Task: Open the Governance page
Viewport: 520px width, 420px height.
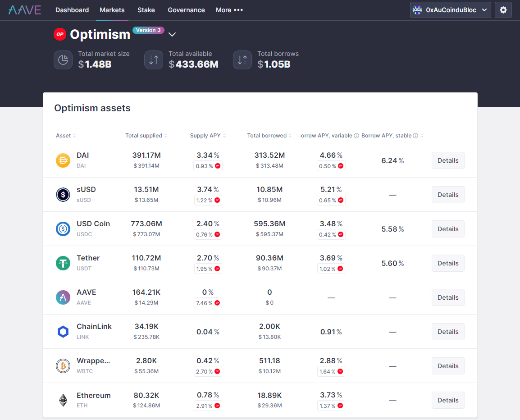Action: pyautogui.click(x=186, y=9)
